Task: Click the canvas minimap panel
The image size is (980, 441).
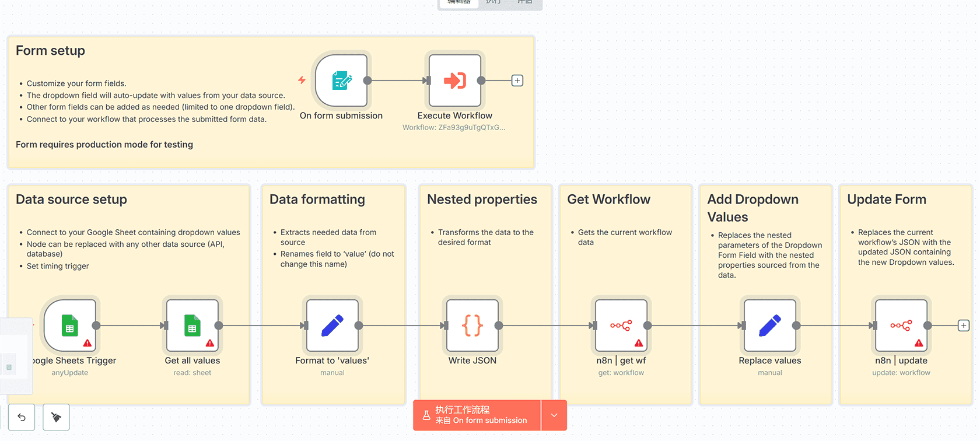Action: click(15, 356)
